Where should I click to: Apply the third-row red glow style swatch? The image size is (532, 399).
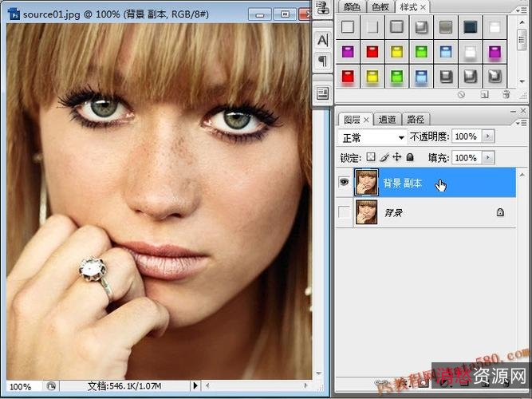pyautogui.click(x=348, y=77)
